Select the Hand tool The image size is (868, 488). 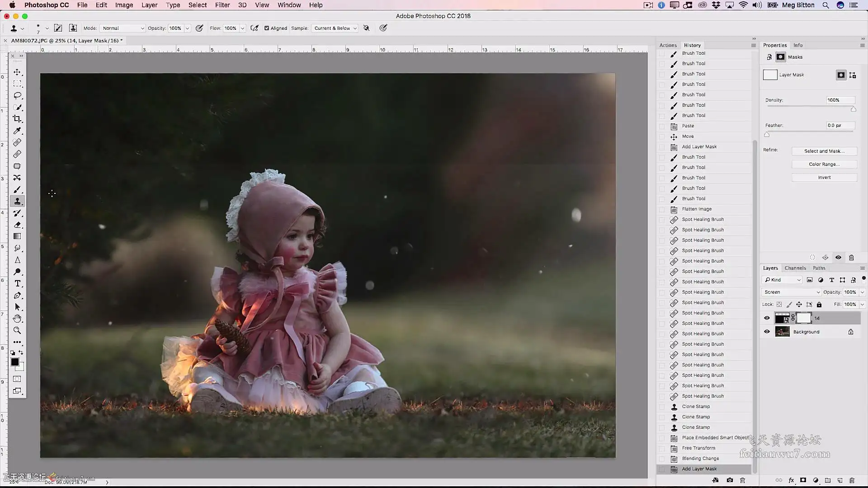pos(17,319)
